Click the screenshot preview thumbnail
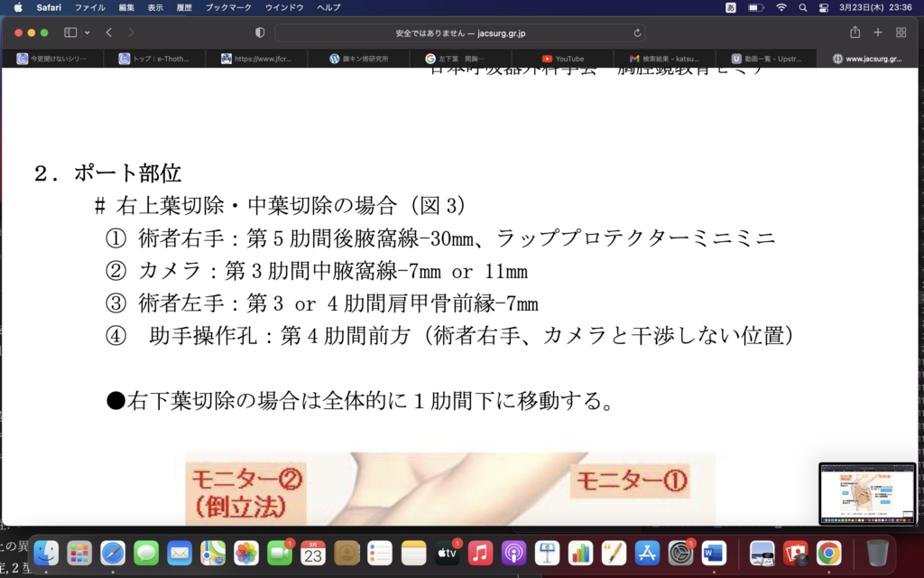Image resolution: width=924 pixels, height=578 pixels. pyautogui.click(x=866, y=493)
